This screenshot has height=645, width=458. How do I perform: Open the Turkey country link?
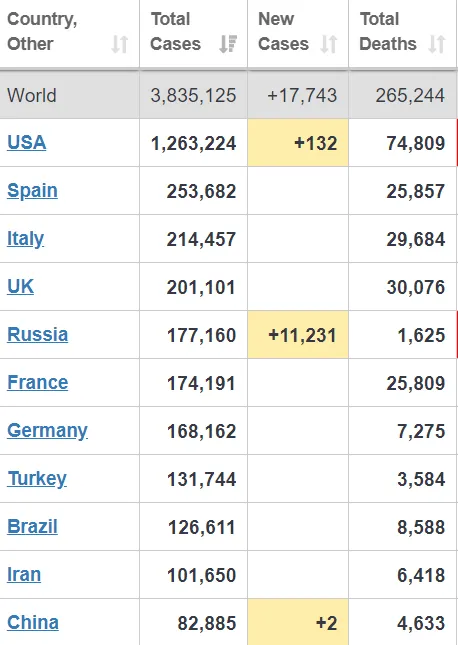point(37,479)
